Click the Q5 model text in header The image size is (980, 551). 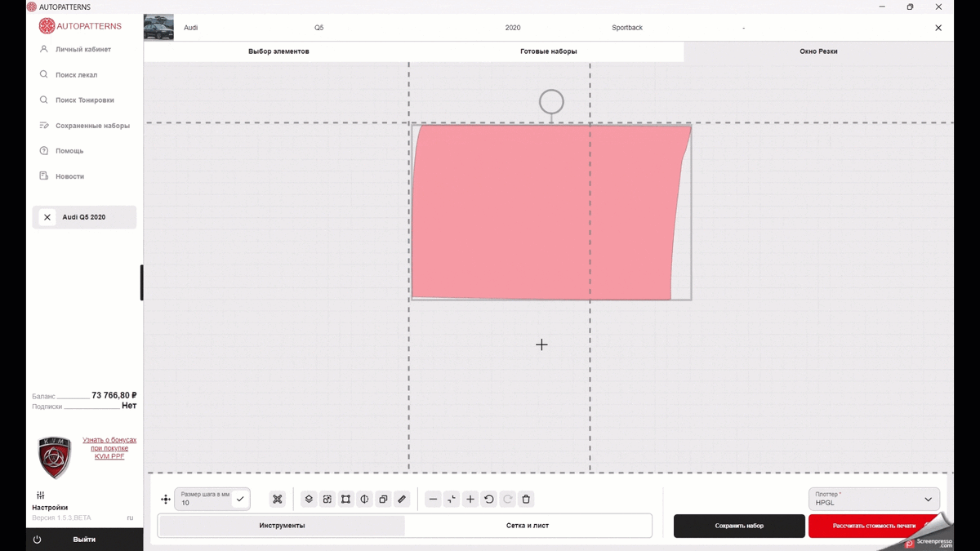[x=318, y=28]
